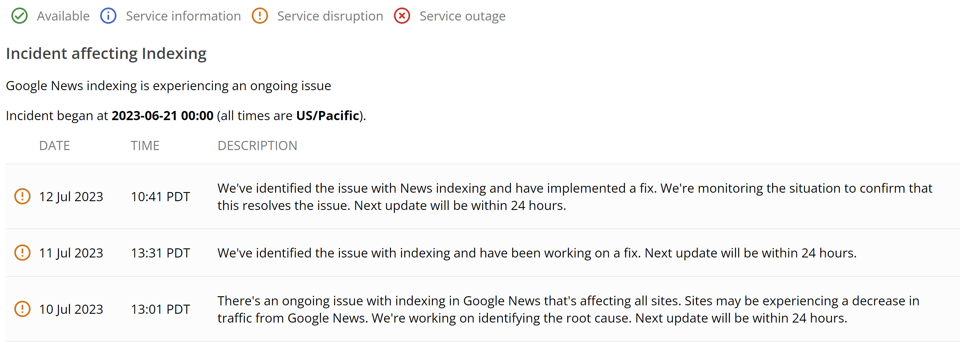Click the orange Service disruption legend icon
Screen dimensions: 980x346
click(260, 16)
